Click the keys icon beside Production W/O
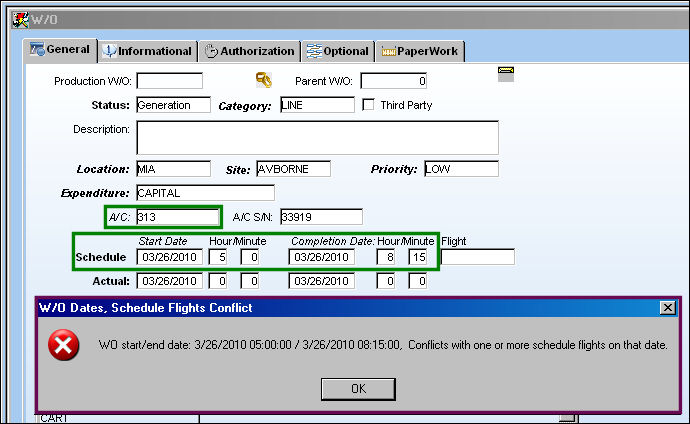This screenshot has height=424, width=690. pos(264,80)
